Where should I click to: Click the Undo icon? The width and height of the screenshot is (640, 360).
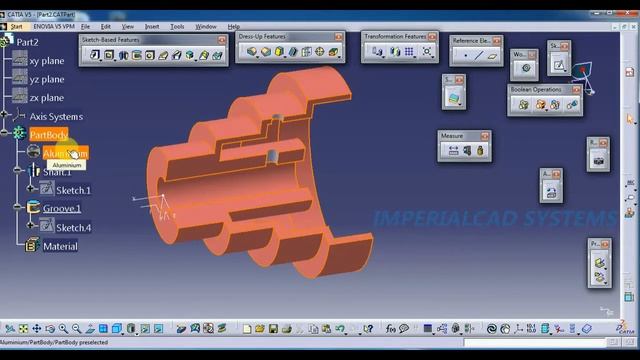point(340,329)
